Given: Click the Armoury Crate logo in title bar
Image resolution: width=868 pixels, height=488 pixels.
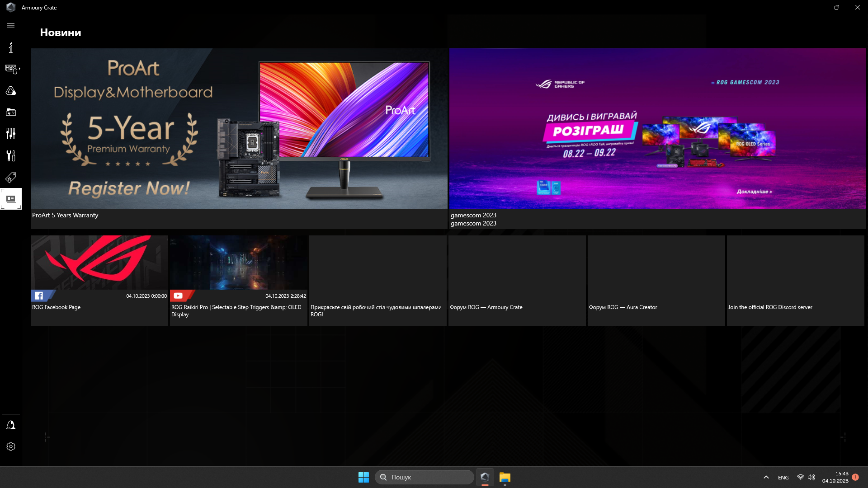Looking at the screenshot, I should (11, 7).
